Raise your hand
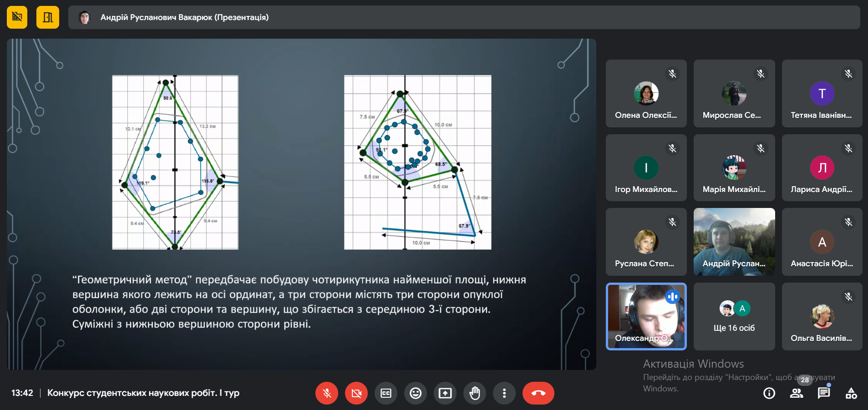This screenshot has height=410, width=868. tap(475, 393)
